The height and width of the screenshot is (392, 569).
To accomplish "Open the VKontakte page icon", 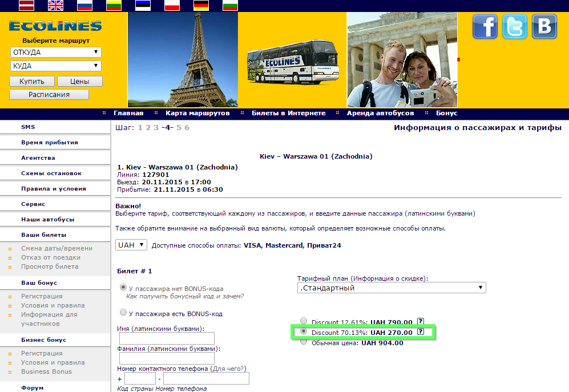I will [544, 26].
